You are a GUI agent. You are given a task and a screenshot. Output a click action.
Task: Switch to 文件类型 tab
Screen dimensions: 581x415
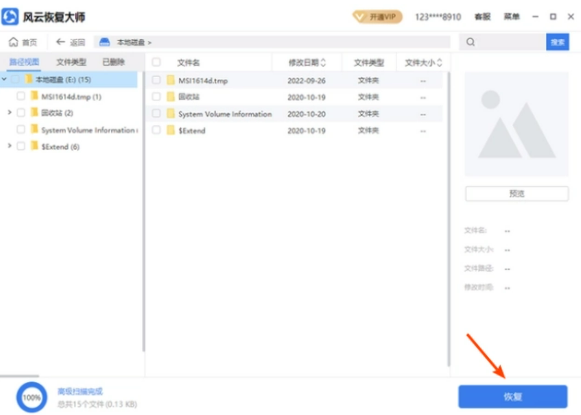click(71, 62)
